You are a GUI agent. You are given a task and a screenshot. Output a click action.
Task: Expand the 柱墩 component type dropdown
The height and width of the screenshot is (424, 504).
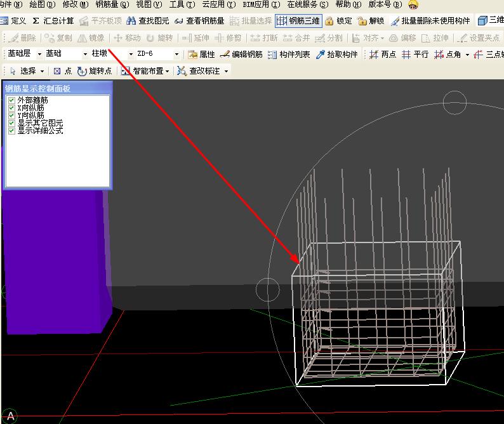(131, 55)
